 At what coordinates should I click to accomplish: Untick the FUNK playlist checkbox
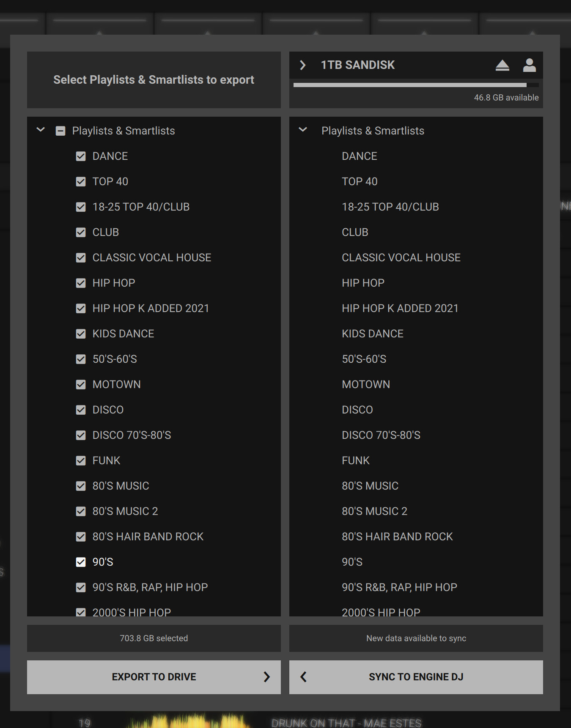pyautogui.click(x=81, y=461)
